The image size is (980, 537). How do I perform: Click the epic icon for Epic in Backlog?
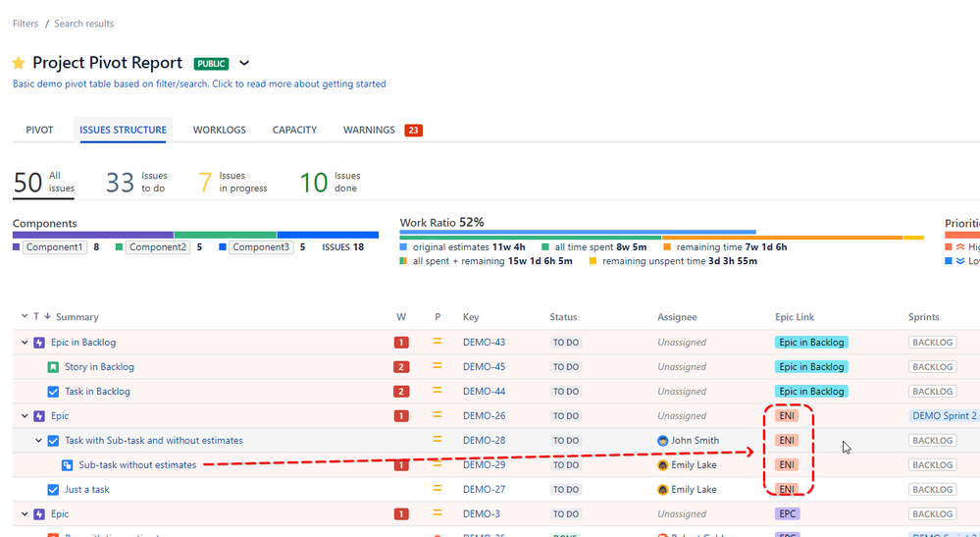click(39, 343)
